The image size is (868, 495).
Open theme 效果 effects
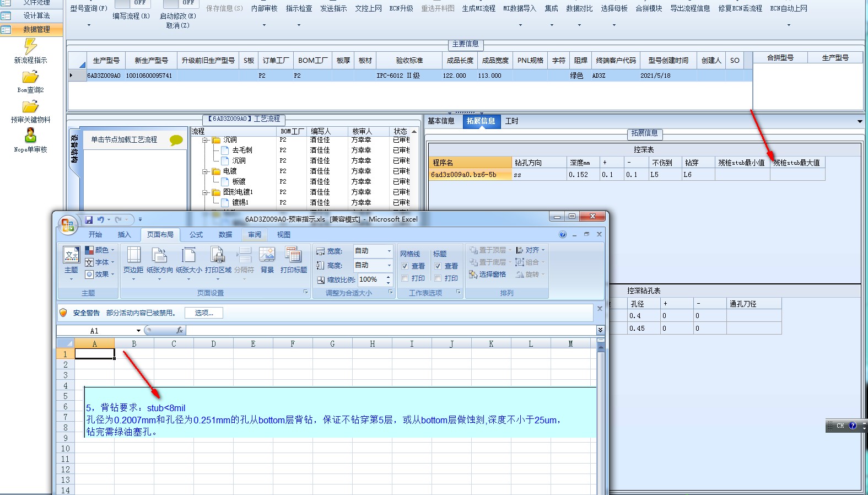99,274
